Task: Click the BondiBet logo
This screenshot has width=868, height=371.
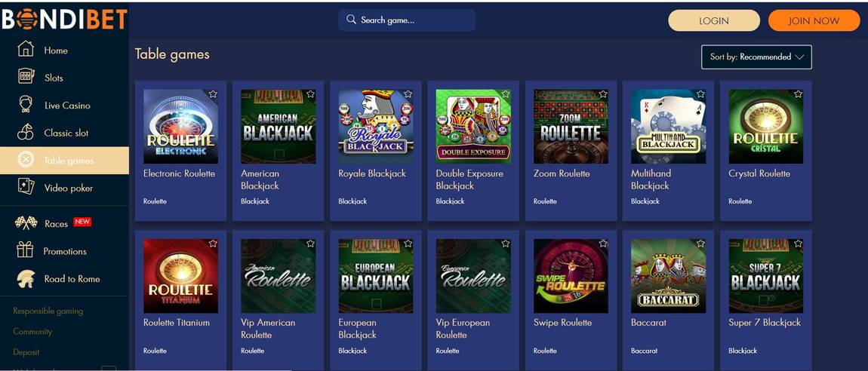Action: click(64, 19)
